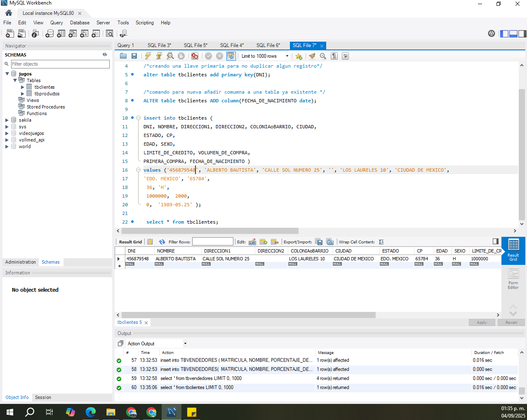This screenshot has height=420, width=527.
Task: Toggle the result side panel visibility
Action: pyautogui.click(x=496, y=241)
